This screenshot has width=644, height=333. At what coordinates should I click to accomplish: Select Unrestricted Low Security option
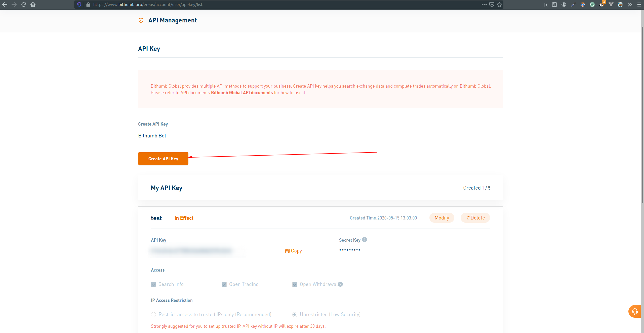pos(295,315)
